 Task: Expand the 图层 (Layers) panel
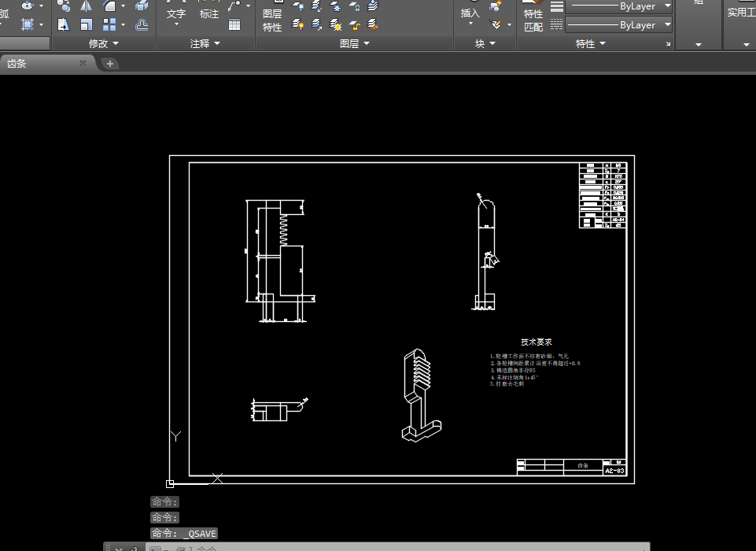pos(354,44)
